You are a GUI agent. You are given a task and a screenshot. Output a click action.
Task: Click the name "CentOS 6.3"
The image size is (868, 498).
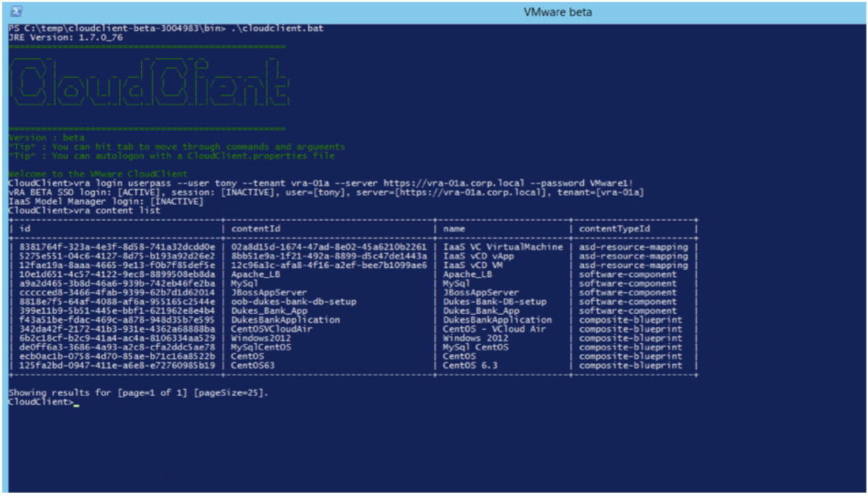470,366
